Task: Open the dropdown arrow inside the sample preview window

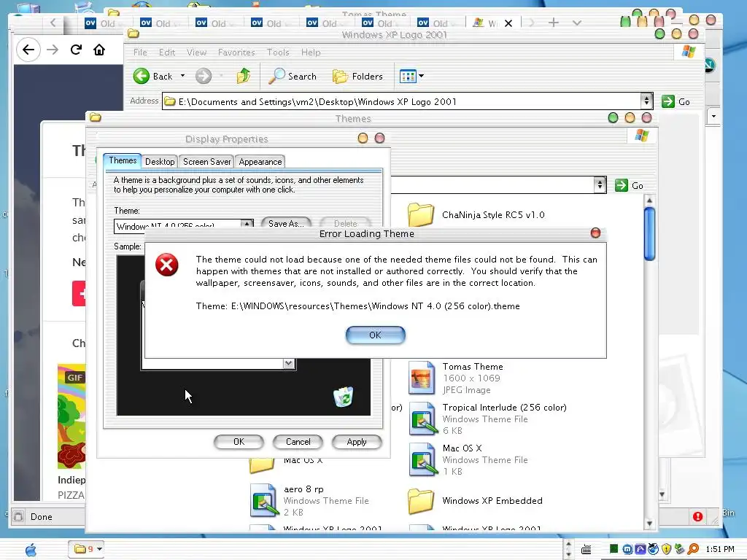Action: tap(289, 364)
